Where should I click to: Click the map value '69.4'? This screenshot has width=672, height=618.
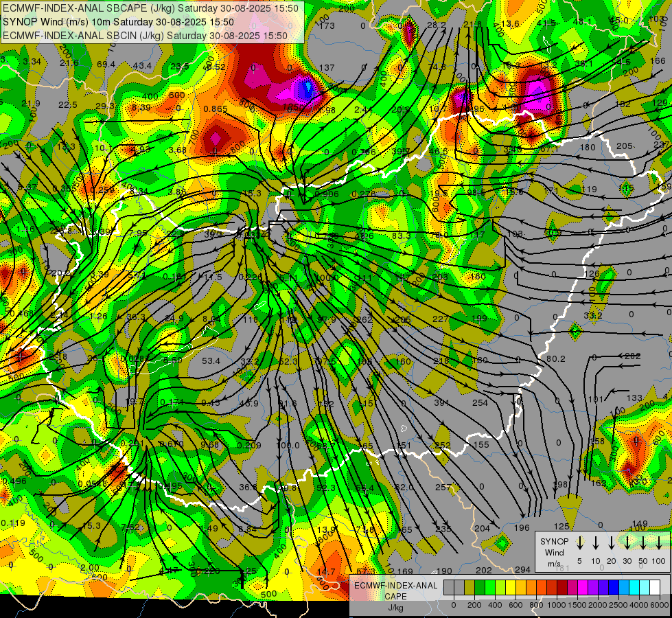coord(106,65)
